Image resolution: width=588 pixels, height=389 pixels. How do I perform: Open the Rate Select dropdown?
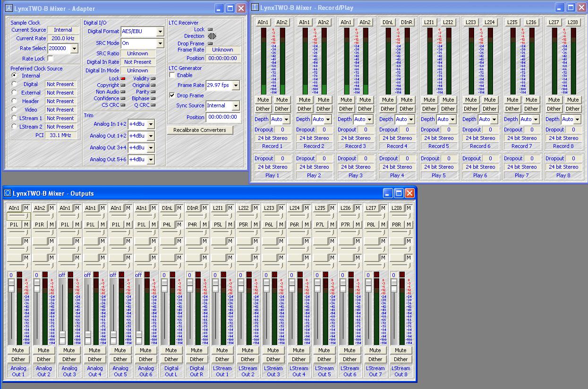pos(74,48)
